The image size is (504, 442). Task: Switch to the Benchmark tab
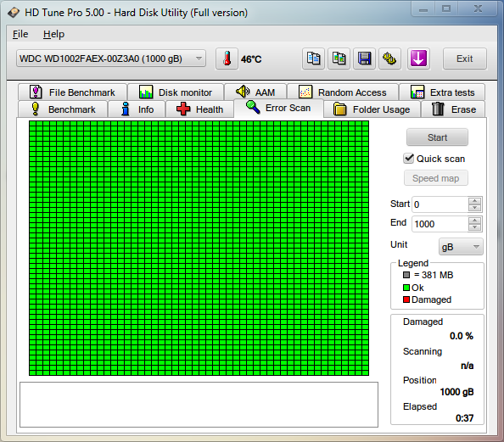tap(63, 109)
